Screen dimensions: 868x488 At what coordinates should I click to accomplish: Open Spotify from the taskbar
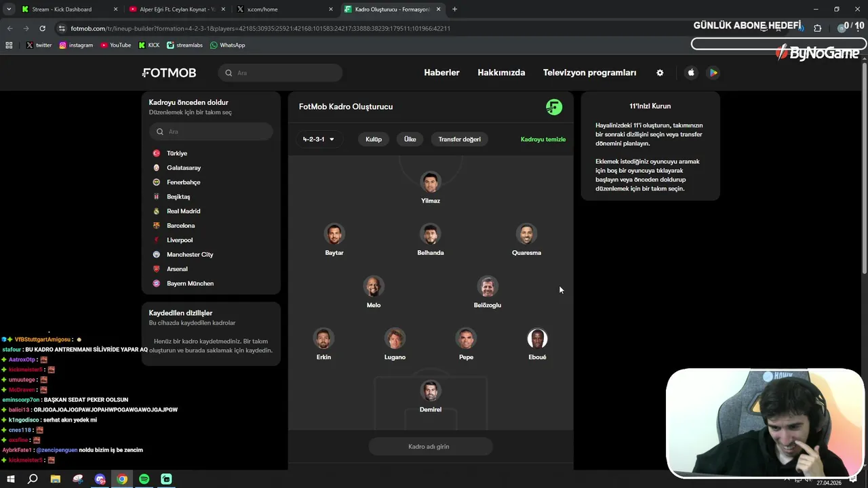144,479
